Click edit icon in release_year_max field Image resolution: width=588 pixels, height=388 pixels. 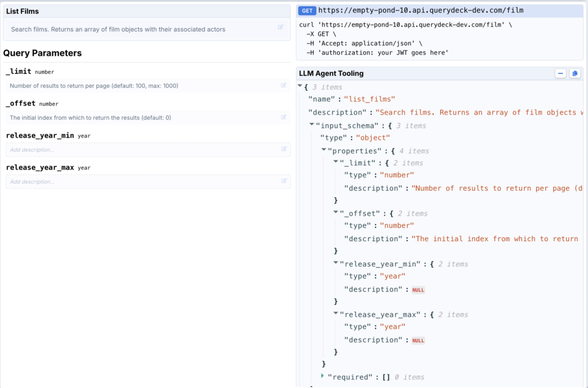click(x=283, y=181)
